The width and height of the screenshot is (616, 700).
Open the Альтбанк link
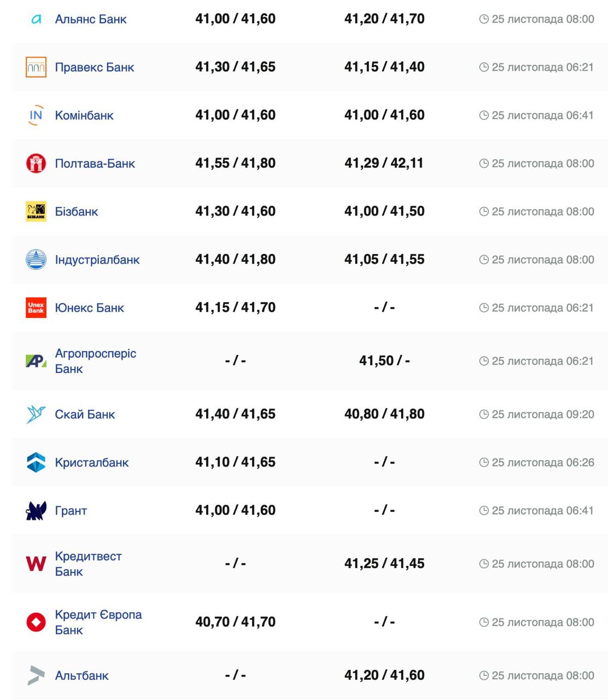tap(81, 676)
